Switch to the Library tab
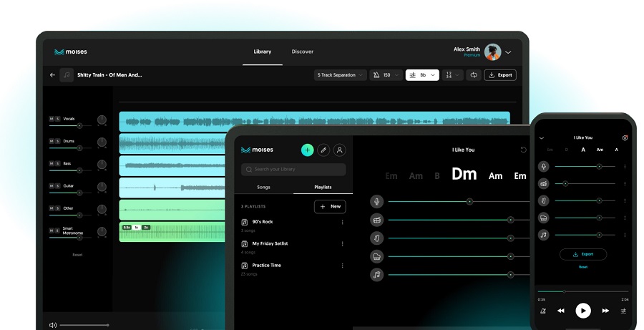 tap(263, 52)
